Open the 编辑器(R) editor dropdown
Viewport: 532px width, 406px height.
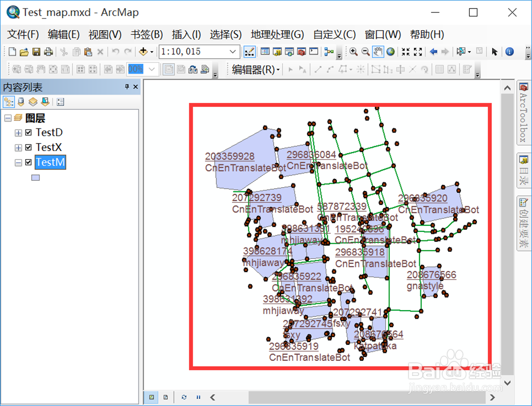coord(255,70)
